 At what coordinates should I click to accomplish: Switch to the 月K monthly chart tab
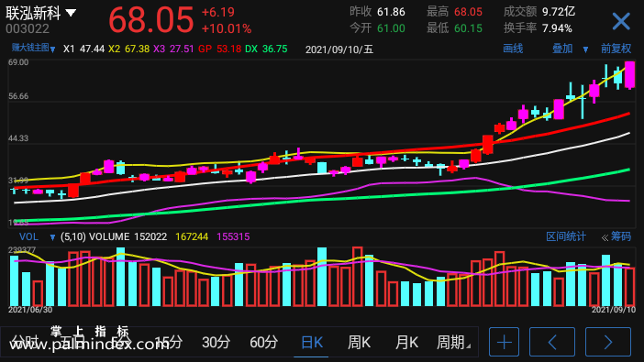click(406, 342)
